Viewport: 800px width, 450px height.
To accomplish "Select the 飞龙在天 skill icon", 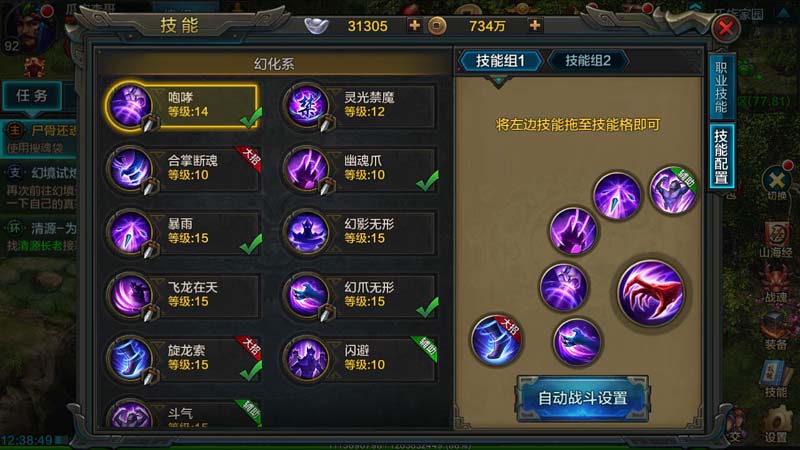I will [x=131, y=295].
